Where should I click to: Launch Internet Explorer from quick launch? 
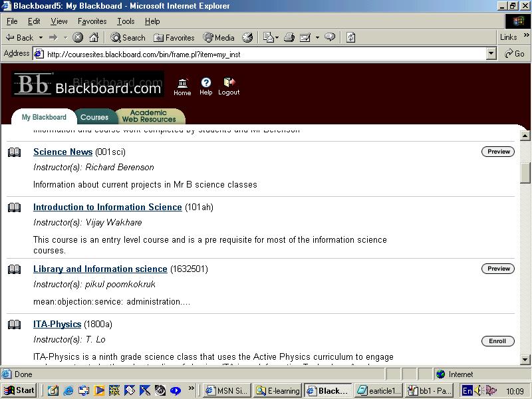click(68, 390)
